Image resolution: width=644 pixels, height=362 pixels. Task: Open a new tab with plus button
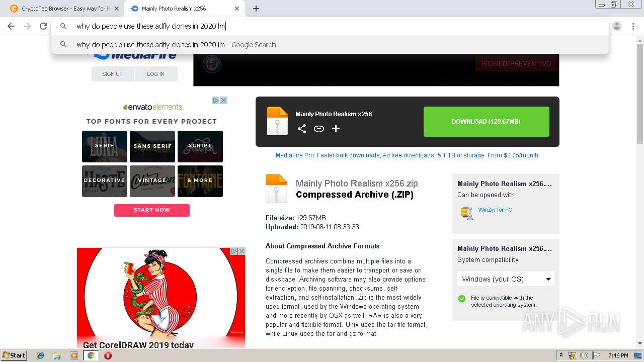(x=256, y=9)
